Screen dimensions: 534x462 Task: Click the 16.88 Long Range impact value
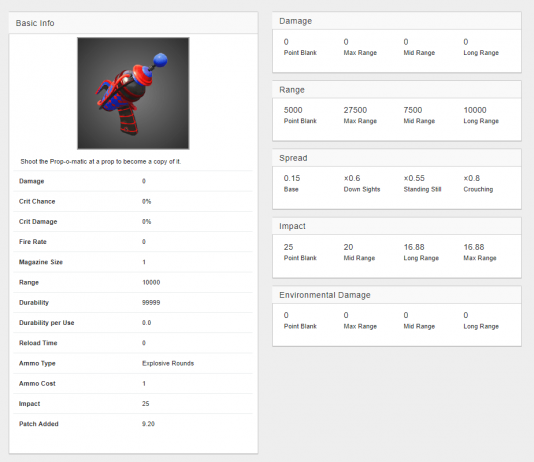coord(414,247)
